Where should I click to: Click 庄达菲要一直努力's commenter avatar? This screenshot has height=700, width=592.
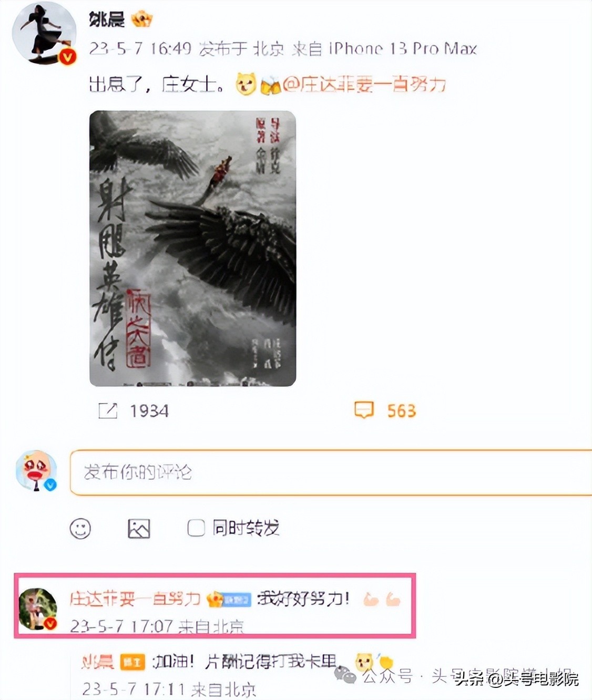[38, 609]
